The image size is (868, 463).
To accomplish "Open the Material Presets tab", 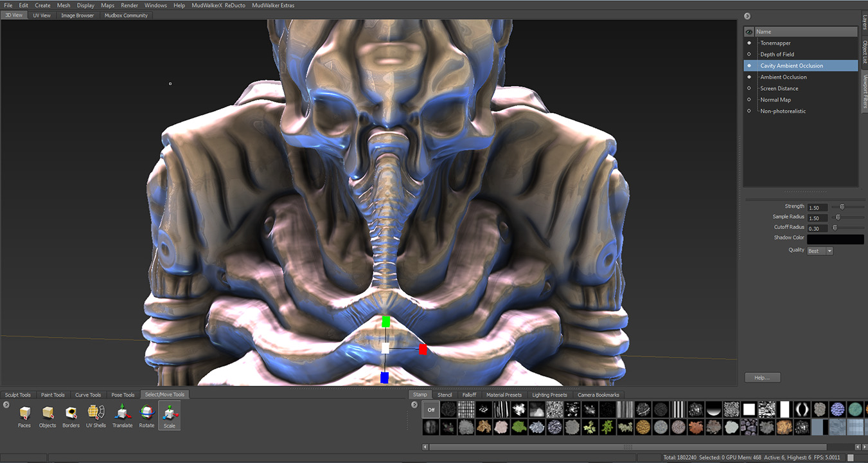I will coord(504,395).
